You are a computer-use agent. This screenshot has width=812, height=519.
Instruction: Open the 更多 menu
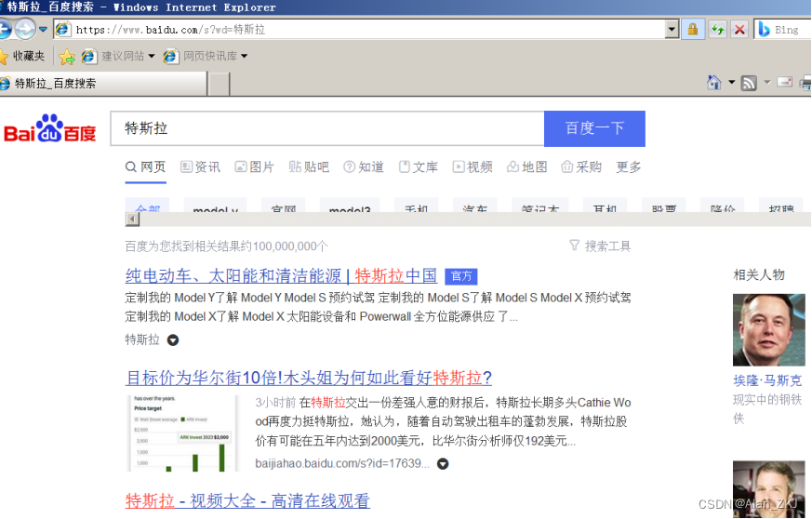point(629,166)
